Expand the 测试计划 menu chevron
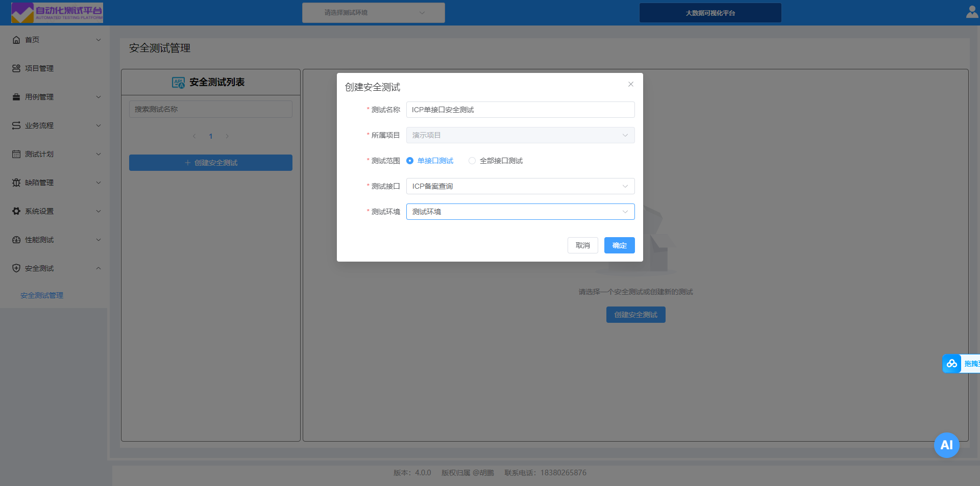This screenshot has width=980, height=486. pos(99,154)
